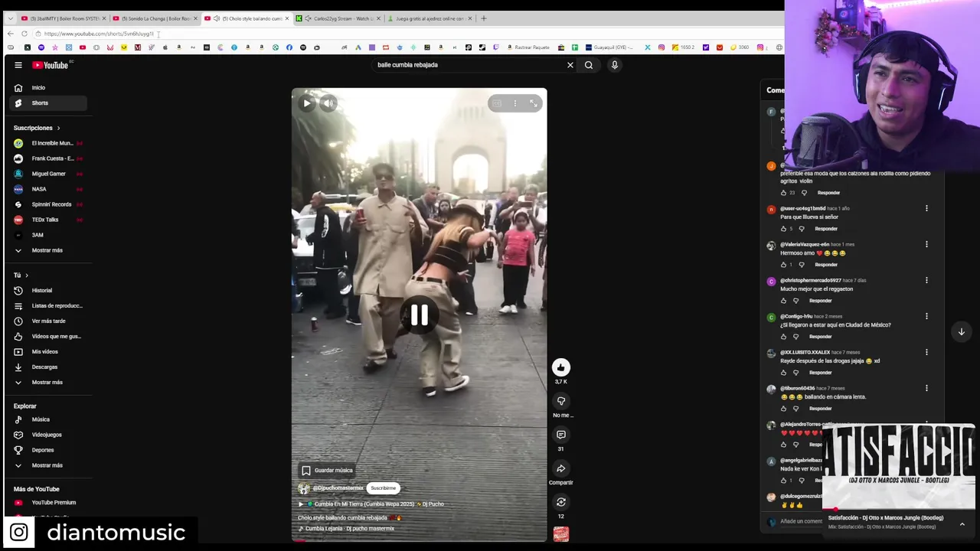The height and width of the screenshot is (551, 980).
Task: Go to Inicio in the sidebar
Action: coord(47,88)
